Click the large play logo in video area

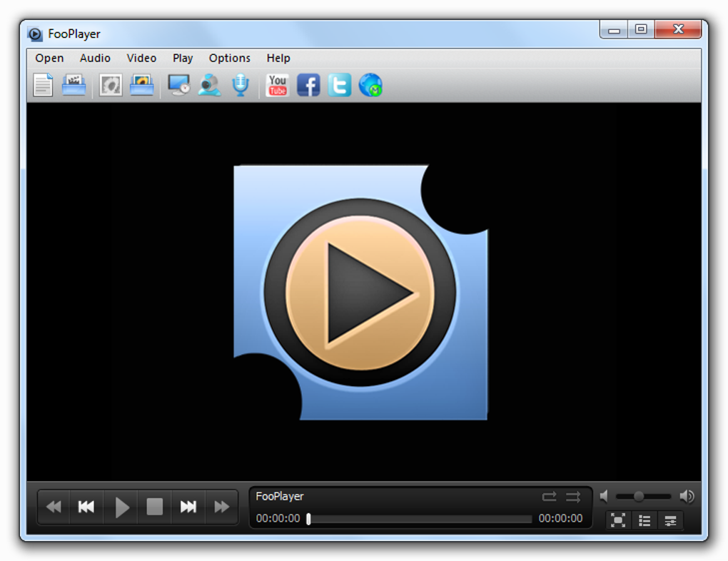pyautogui.click(x=360, y=293)
